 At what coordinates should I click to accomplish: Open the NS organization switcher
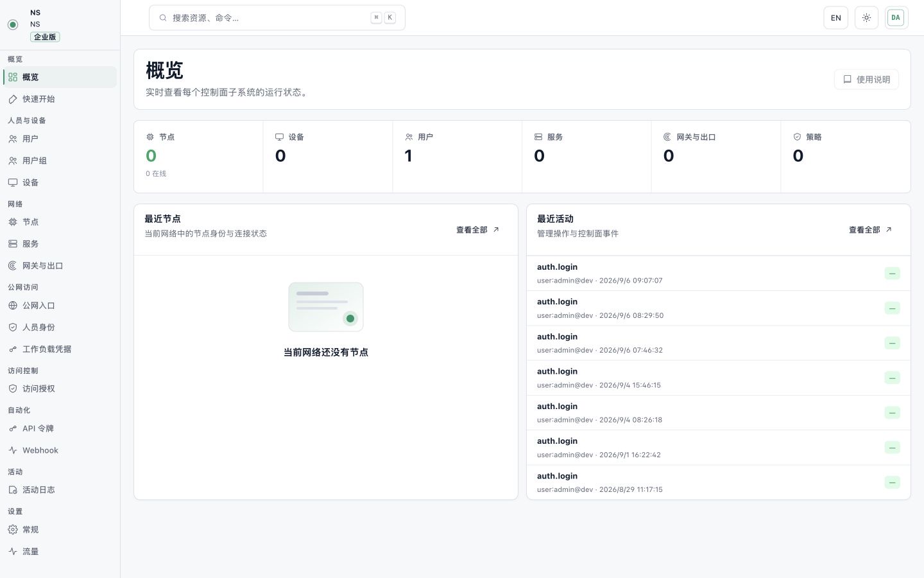tap(60, 24)
